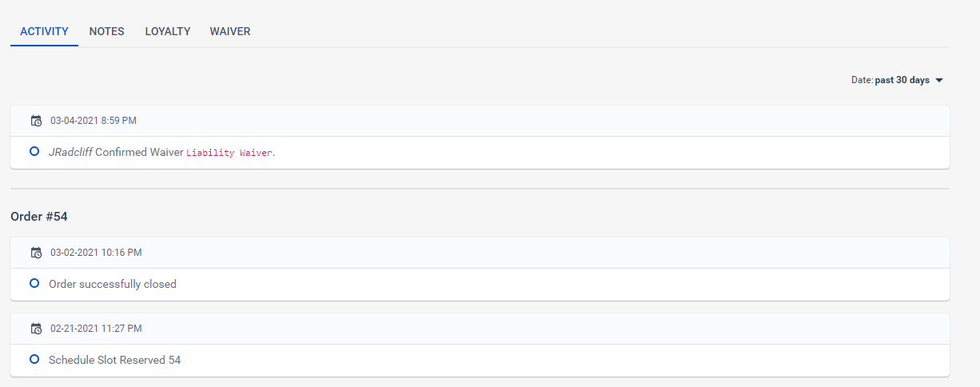Click calendar icon beside 02-21-2021 11:27 PM
The height and width of the screenshot is (387, 980).
pos(36,329)
